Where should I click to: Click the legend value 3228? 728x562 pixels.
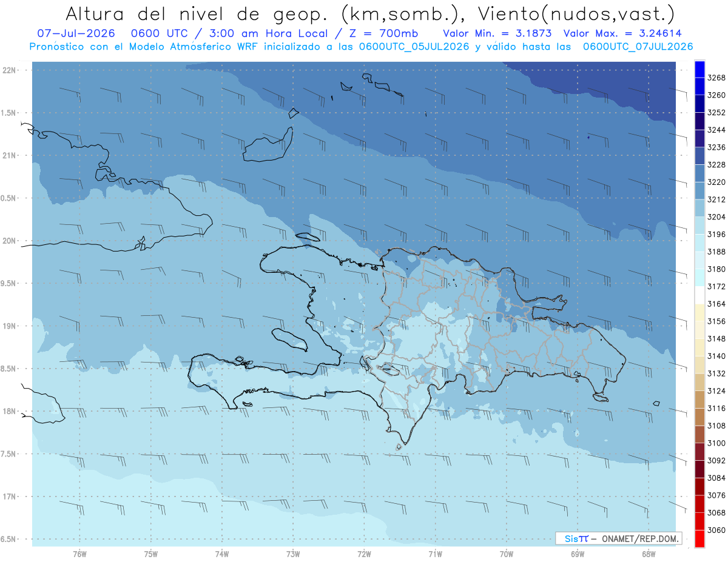[716, 165]
